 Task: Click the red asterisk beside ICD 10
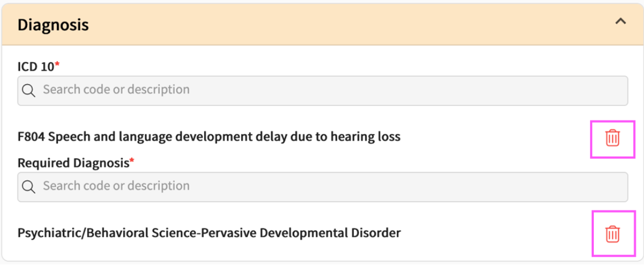[x=57, y=65]
